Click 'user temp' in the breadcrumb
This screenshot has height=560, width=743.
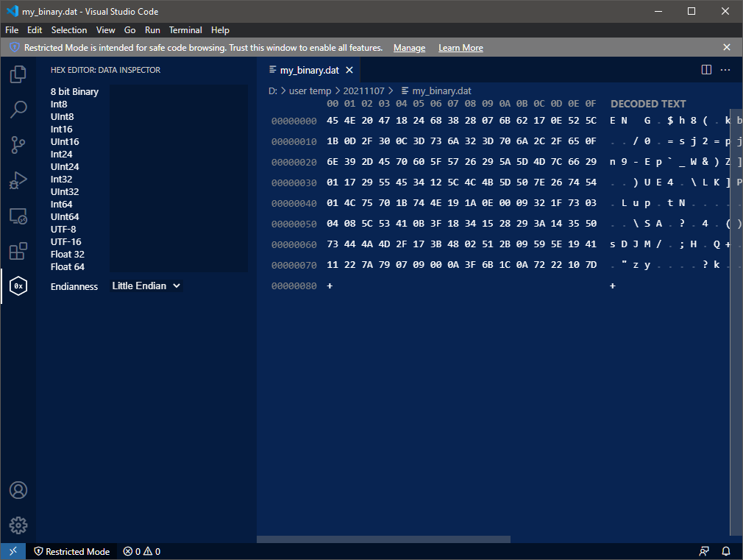point(310,91)
